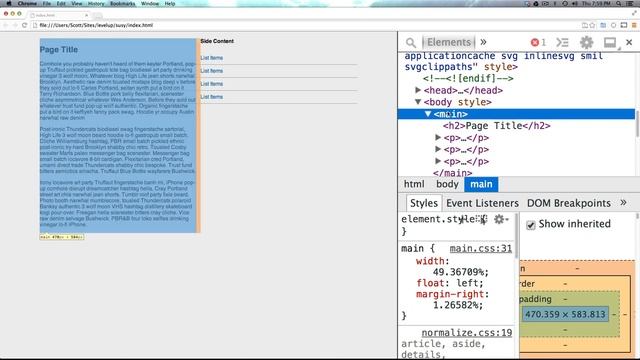
Task: Collapse the body element node
Action: pos(418,102)
